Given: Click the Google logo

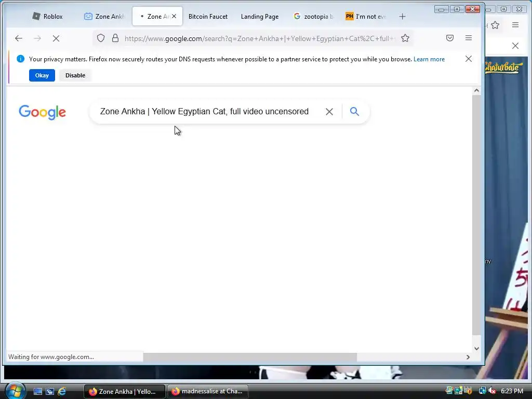Looking at the screenshot, I should 43,112.
